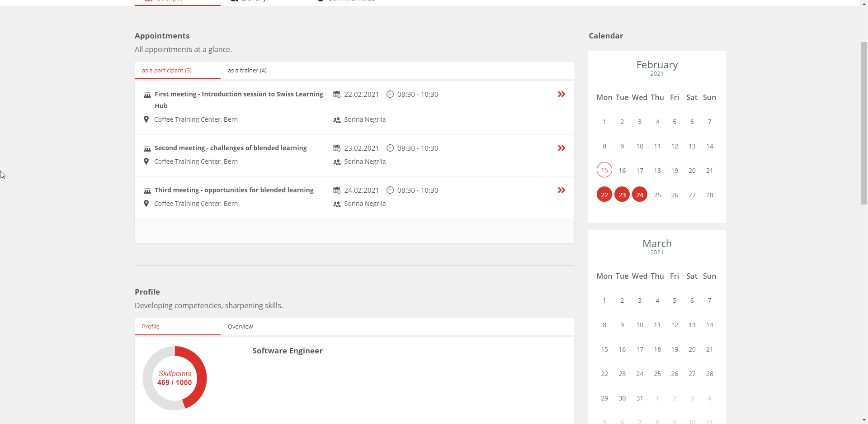Select highlighted February 22 in calendar
This screenshot has width=868, height=424.
[x=604, y=195]
